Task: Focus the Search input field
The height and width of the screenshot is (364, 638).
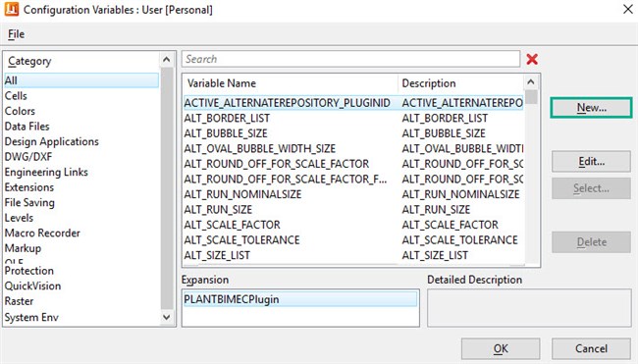Action: pyautogui.click(x=350, y=59)
